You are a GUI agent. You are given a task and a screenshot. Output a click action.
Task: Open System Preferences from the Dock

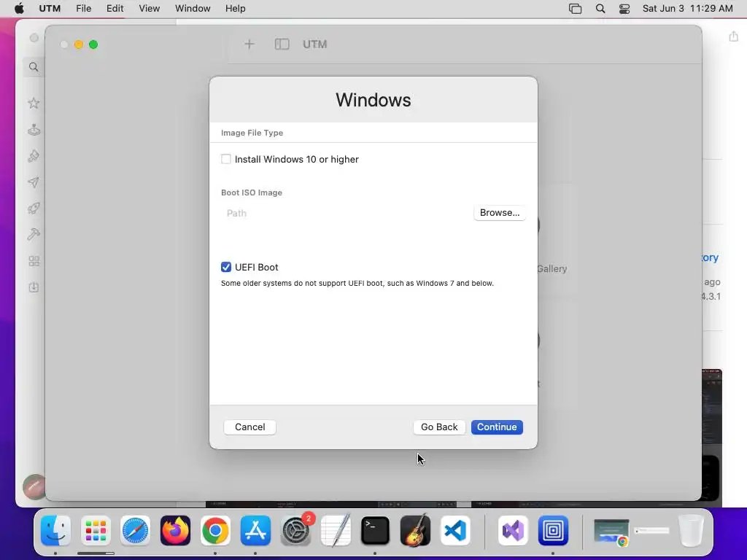pyautogui.click(x=296, y=531)
